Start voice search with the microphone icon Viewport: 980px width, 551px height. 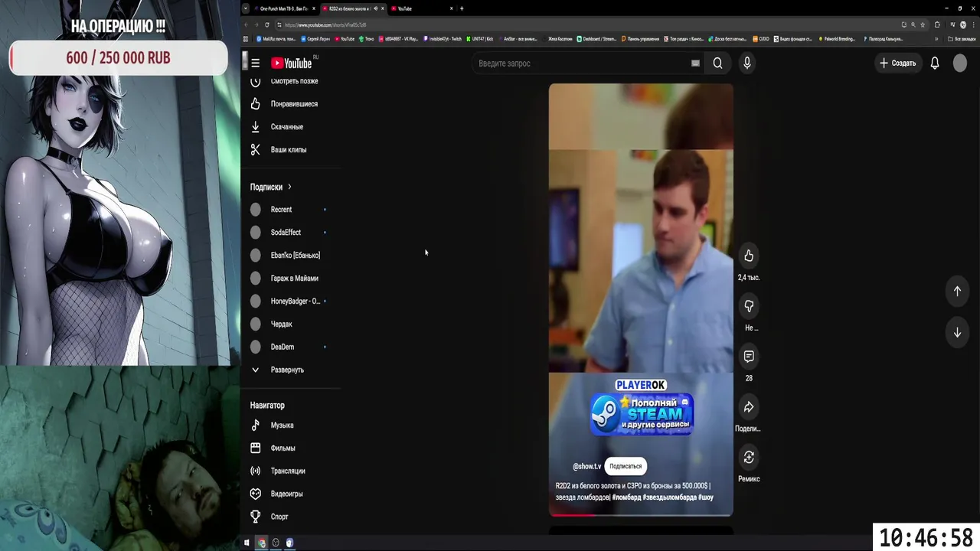tap(747, 64)
